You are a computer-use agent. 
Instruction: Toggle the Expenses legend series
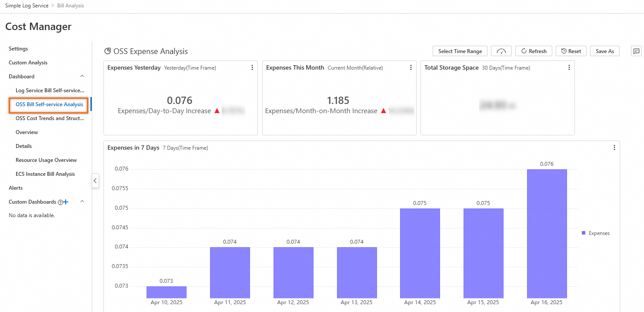pyautogui.click(x=596, y=233)
